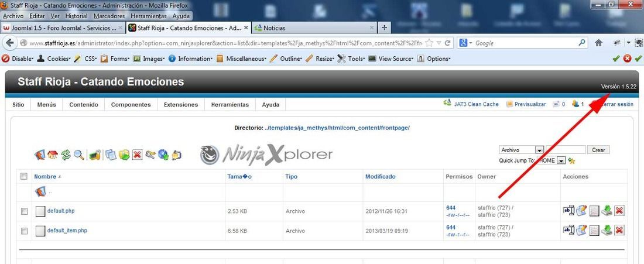Edit default_item.php with the pencil icon
The image size is (644, 264).
coord(581,230)
